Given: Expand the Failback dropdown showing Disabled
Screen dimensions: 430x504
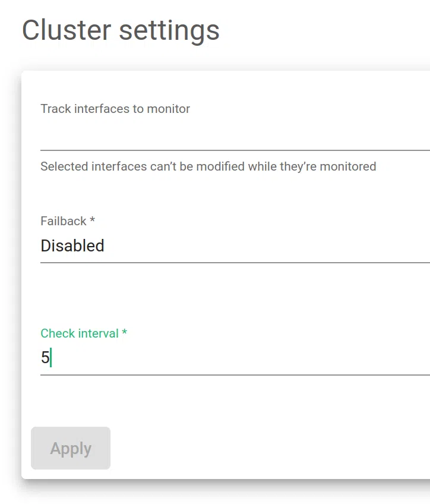Looking at the screenshot, I should coord(235,246).
